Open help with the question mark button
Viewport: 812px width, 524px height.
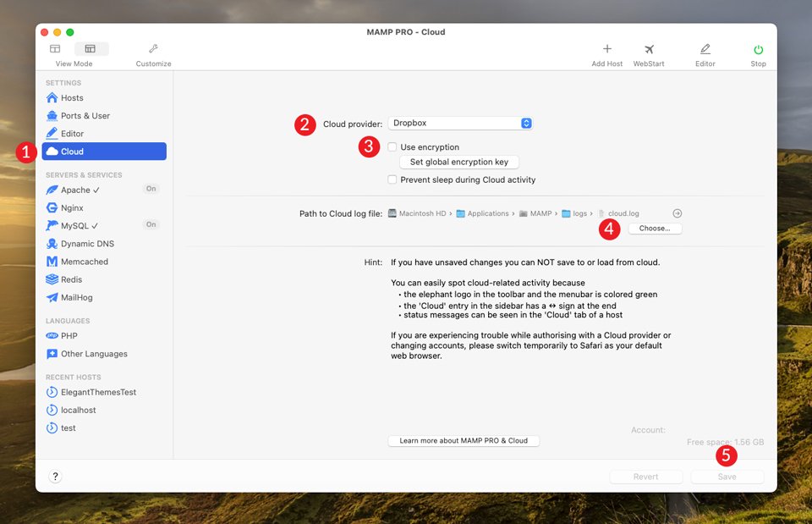point(55,477)
